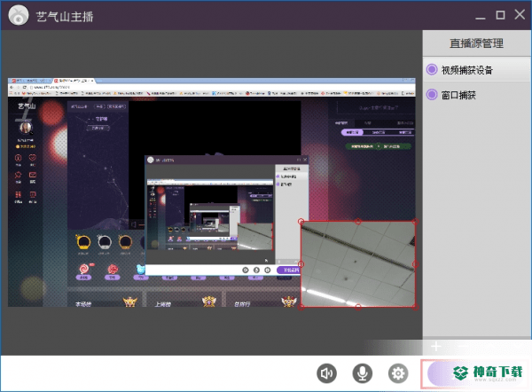Toggle the microphone icon
532x392 pixels.
pos(363,373)
